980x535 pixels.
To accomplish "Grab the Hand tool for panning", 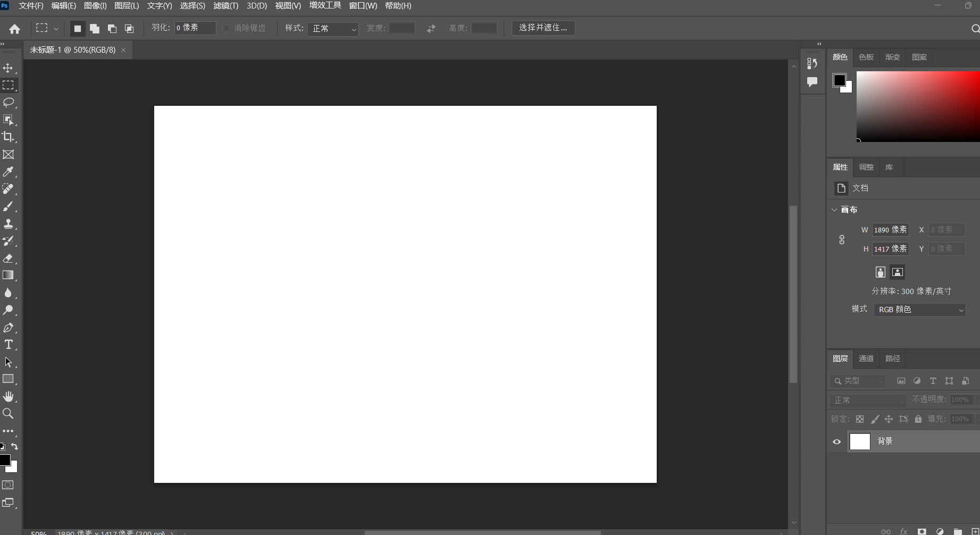I will (9, 396).
